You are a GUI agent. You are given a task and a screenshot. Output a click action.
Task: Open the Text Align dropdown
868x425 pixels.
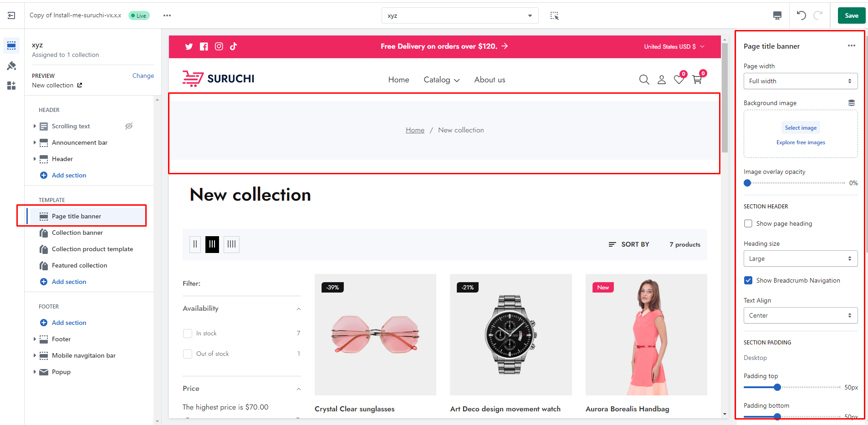[x=800, y=315]
